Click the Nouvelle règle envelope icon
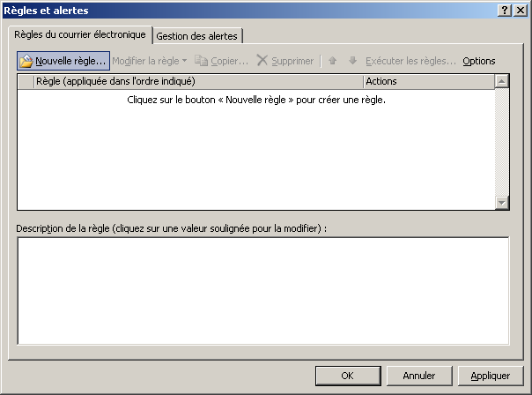This screenshot has height=395, width=532. (x=26, y=61)
